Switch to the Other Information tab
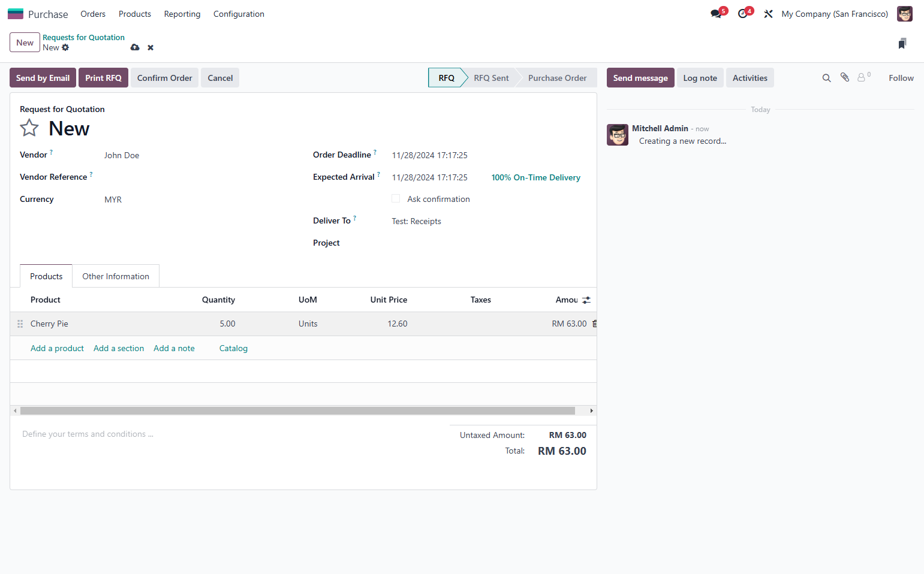This screenshot has height=574, width=924. tap(116, 276)
